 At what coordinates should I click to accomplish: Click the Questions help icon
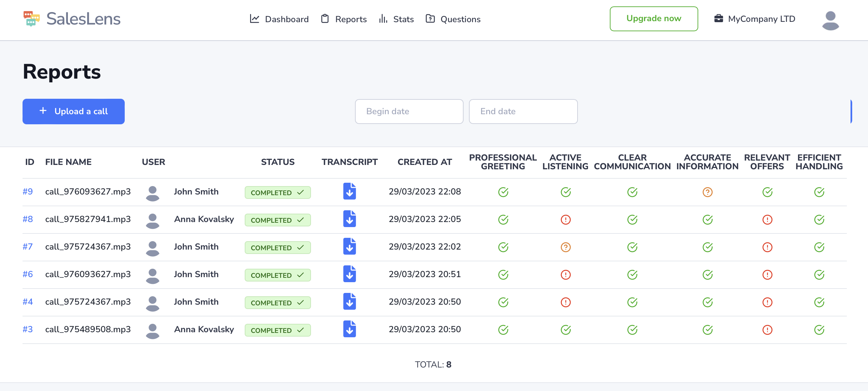pyautogui.click(x=430, y=19)
